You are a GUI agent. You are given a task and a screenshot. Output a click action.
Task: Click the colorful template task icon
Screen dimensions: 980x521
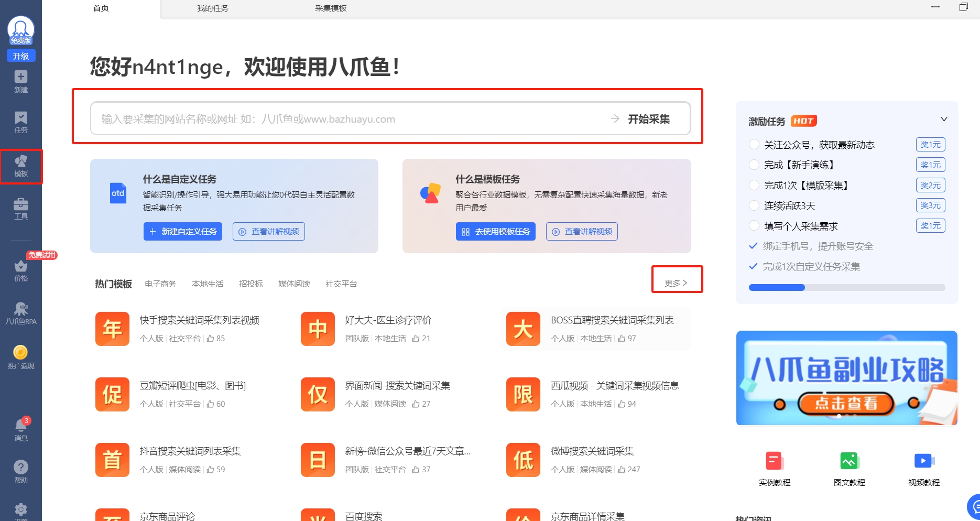click(x=430, y=193)
